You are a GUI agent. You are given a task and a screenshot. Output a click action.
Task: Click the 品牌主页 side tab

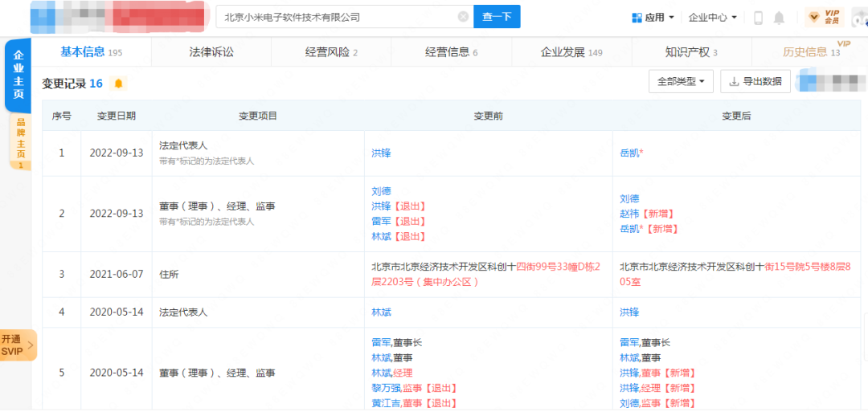[x=20, y=141]
